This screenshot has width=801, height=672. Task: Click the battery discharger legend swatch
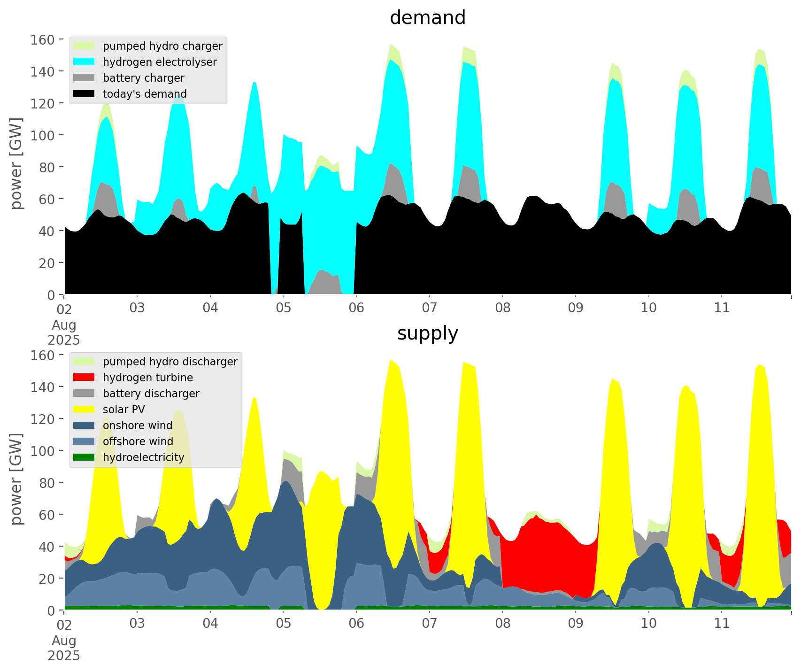point(84,394)
